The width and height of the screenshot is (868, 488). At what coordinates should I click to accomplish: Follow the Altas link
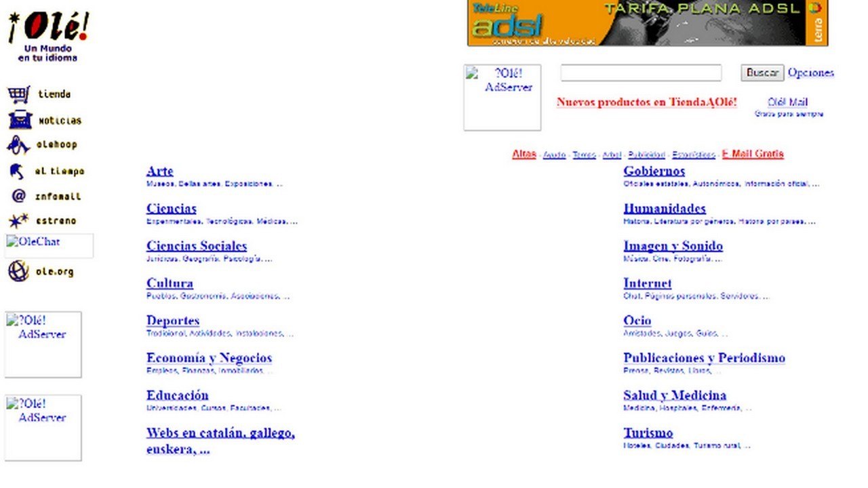click(524, 154)
